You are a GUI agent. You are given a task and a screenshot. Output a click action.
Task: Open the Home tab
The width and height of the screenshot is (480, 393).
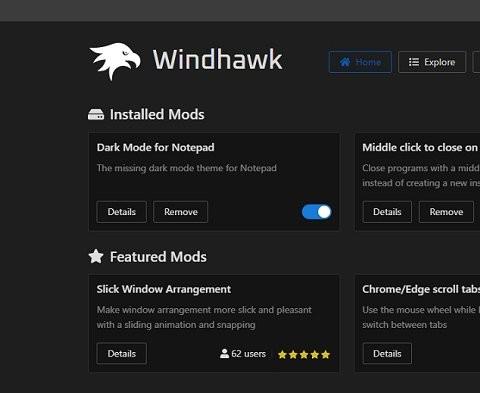360,62
